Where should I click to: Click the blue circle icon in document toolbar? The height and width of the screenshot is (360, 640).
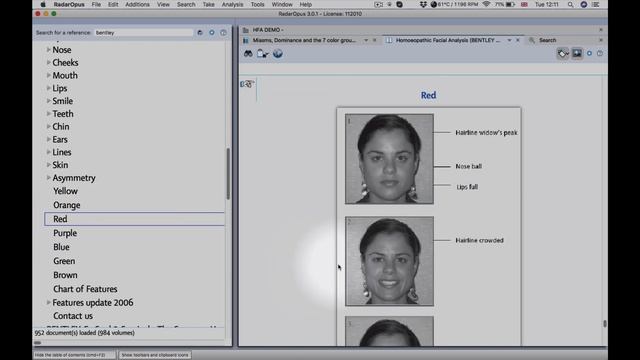589,53
